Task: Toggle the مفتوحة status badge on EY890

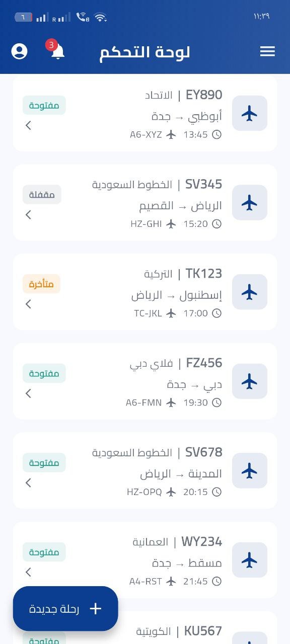Action: (x=44, y=105)
